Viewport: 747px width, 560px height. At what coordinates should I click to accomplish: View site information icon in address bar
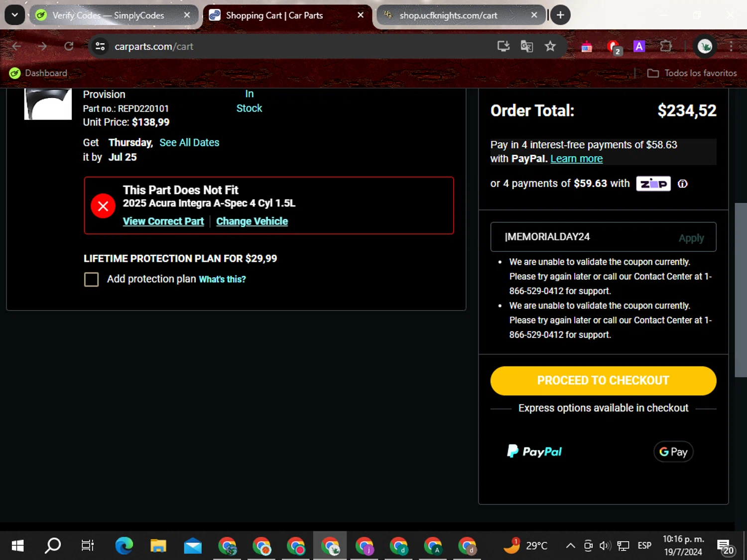[x=100, y=46]
